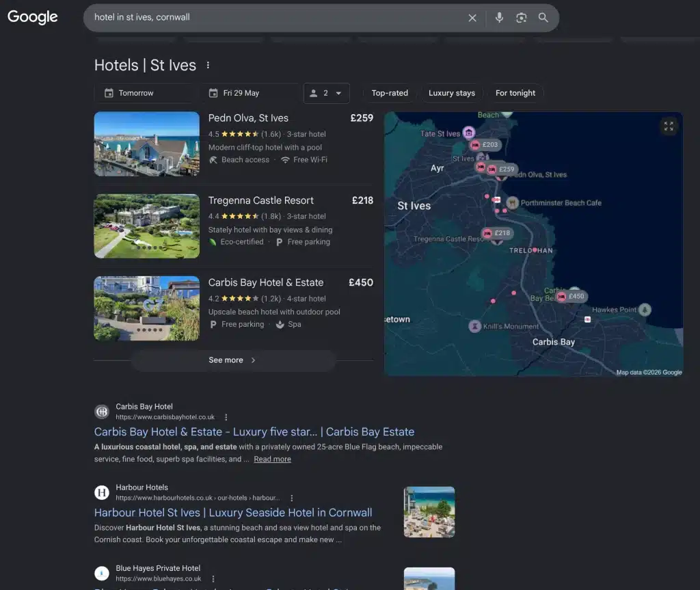Open Google Lens image search icon

tap(521, 17)
